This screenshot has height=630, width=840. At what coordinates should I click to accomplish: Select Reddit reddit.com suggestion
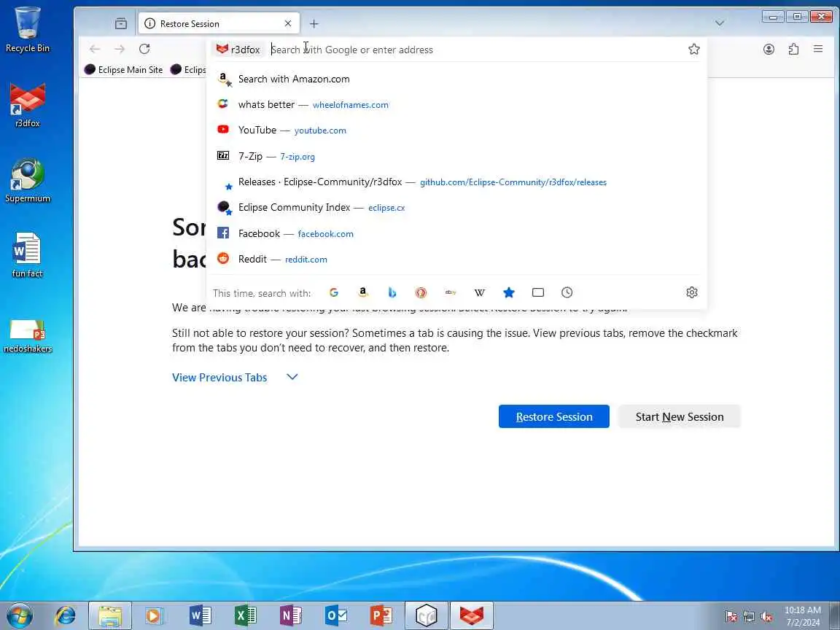tap(456, 260)
